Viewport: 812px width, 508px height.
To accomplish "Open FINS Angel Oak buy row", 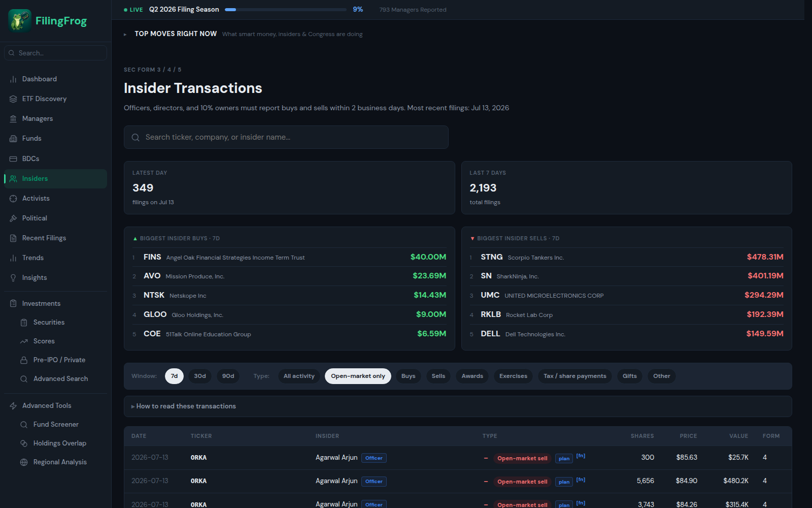I will pyautogui.click(x=289, y=257).
